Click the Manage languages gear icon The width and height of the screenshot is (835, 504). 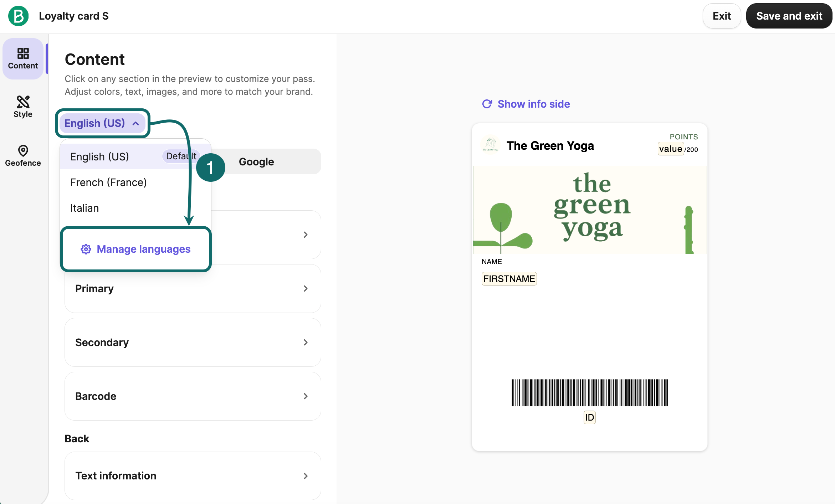tap(86, 249)
